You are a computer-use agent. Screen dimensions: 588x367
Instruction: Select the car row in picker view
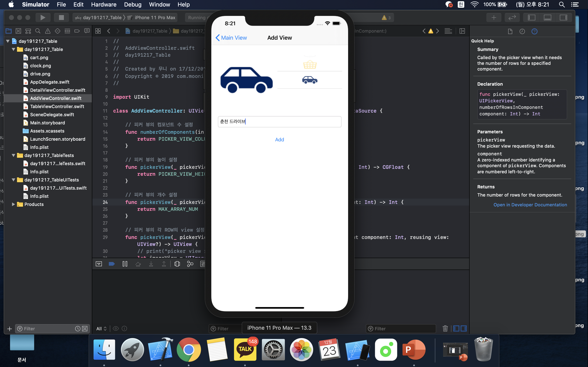point(310,80)
